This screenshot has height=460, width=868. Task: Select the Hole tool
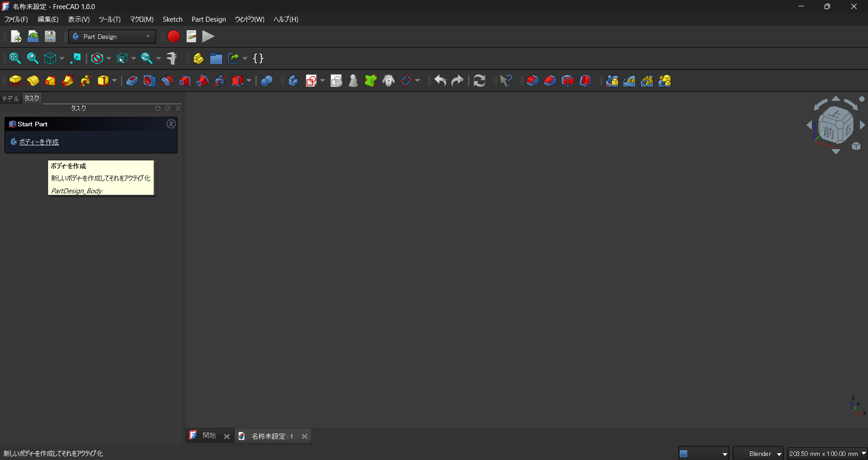point(150,81)
